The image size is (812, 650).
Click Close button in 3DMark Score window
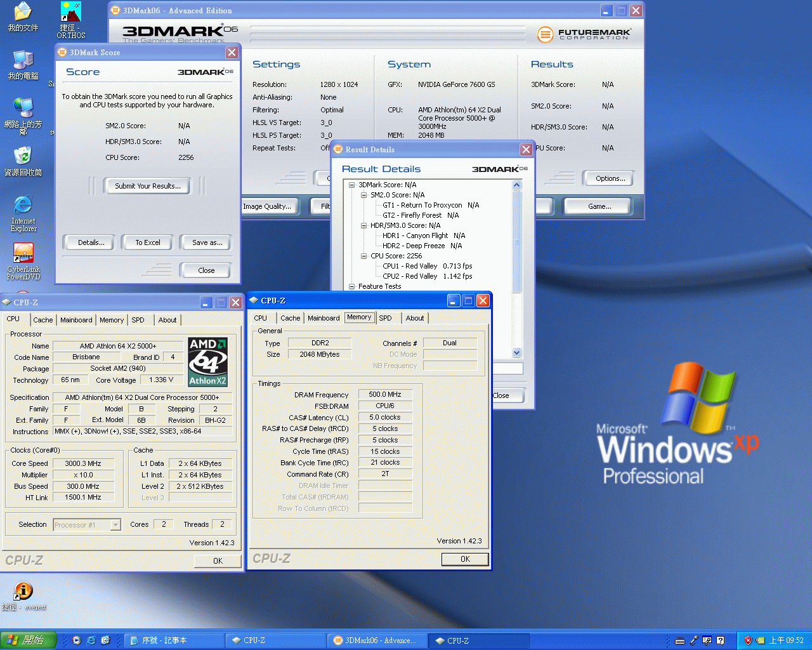coord(206,270)
